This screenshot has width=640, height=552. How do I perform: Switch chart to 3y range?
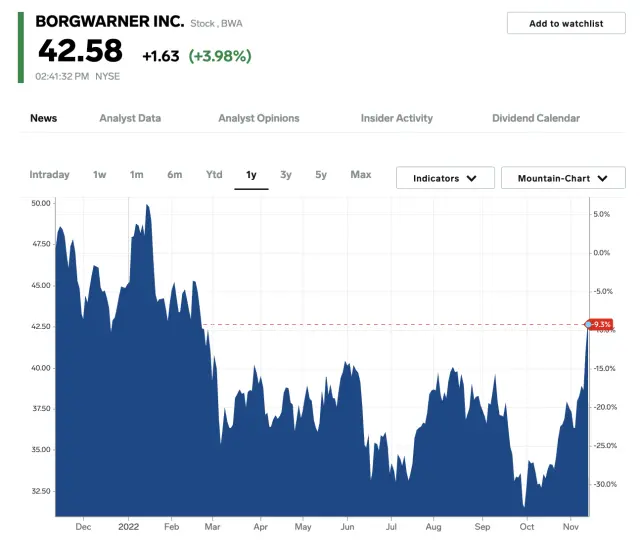click(286, 175)
